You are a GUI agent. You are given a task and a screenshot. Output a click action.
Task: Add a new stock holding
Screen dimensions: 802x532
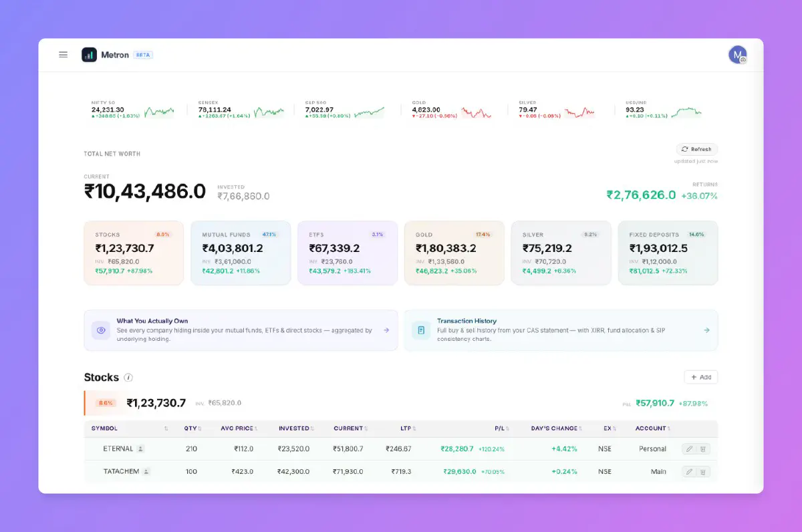700,378
